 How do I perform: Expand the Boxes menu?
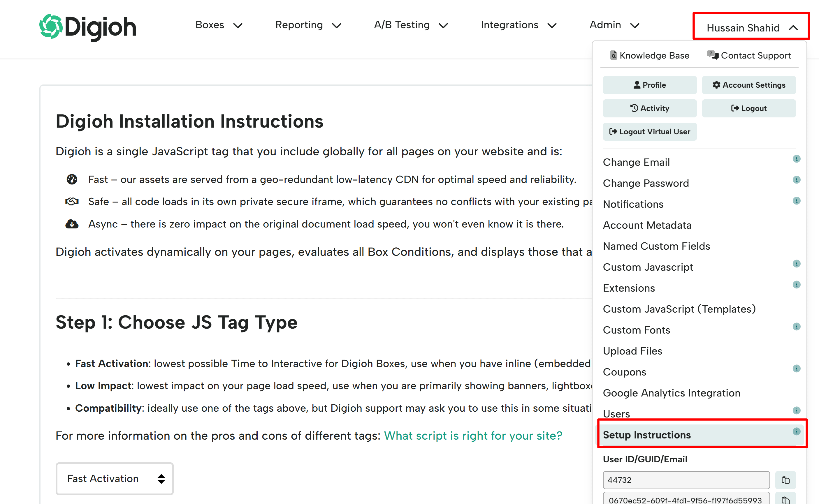point(219,25)
